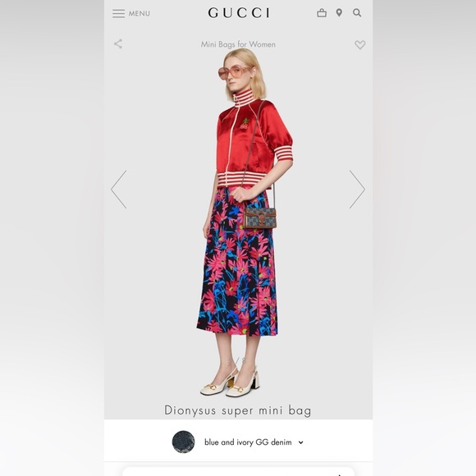Click the search magnifier icon
The width and height of the screenshot is (476, 476).
[x=357, y=13]
